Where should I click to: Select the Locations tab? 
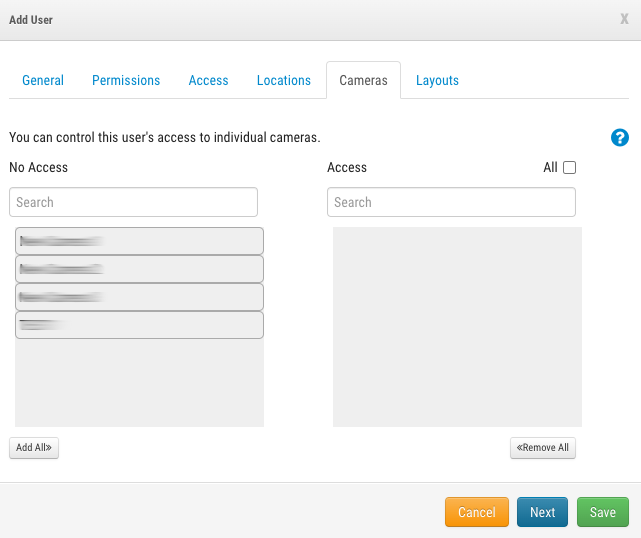[284, 80]
